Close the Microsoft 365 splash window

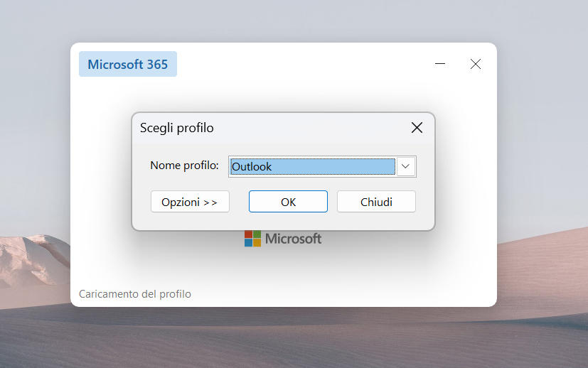(476, 64)
